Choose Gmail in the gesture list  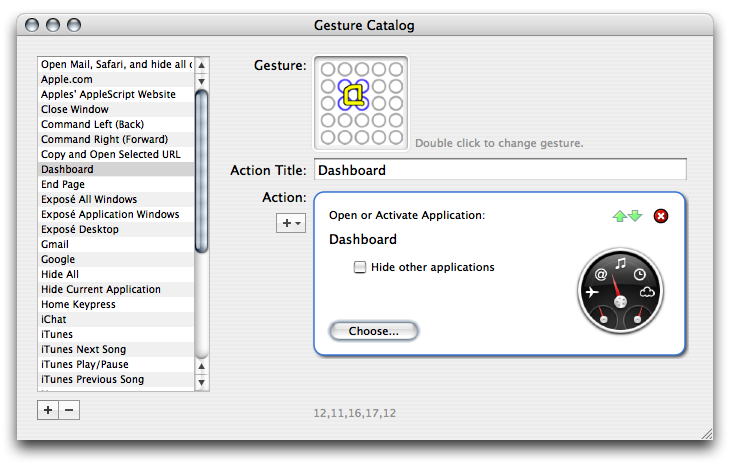[x=55, y=244]
